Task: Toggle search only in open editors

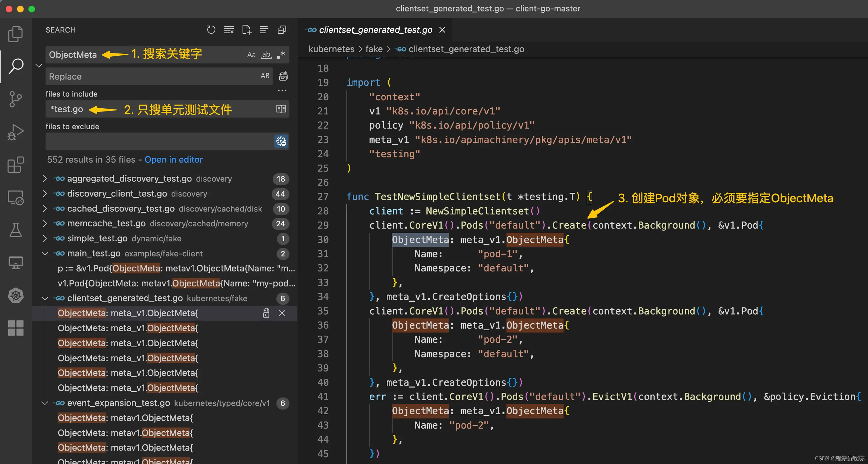Action: 281,109
